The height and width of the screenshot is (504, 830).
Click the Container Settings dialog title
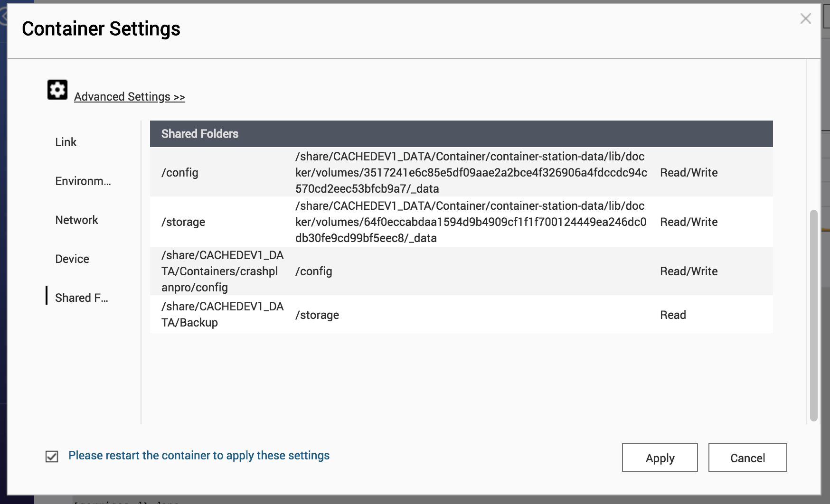[x=102, y=28]
